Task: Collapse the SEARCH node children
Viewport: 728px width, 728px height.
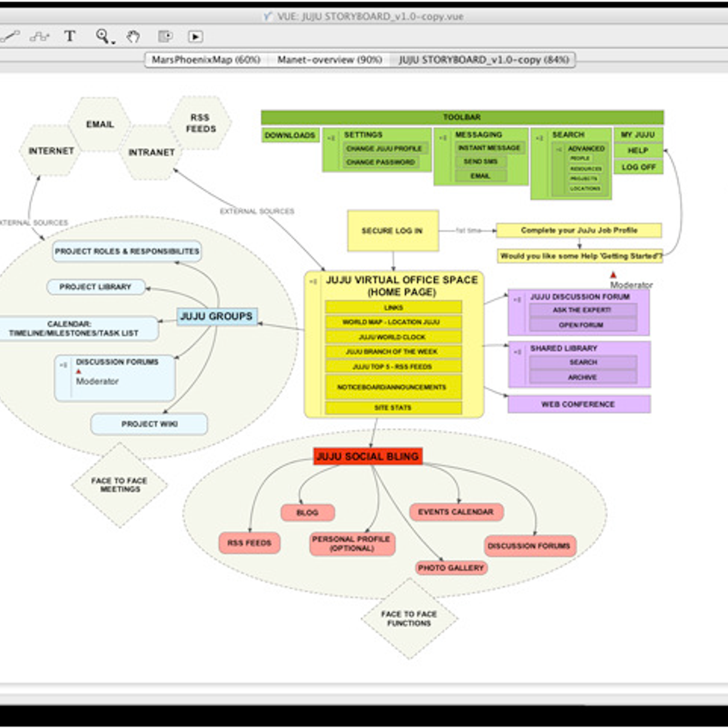Action: pos(540,138)
